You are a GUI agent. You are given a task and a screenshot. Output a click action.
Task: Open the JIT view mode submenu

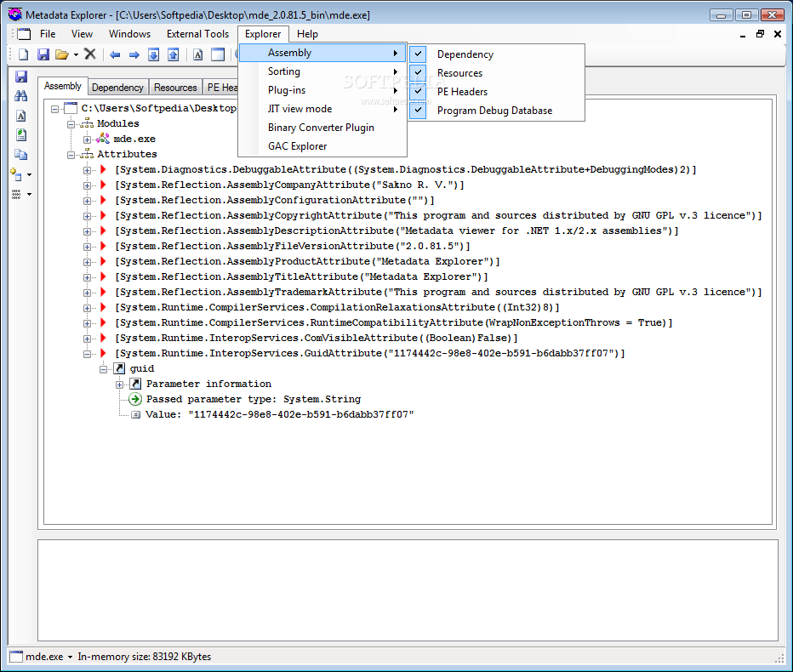[x=322, y=109]
